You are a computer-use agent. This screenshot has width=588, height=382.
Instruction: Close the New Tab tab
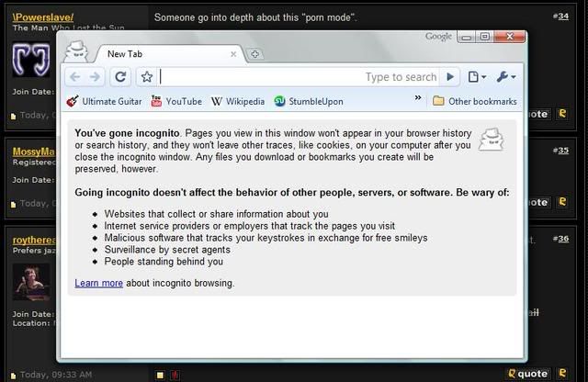(233, 54)
